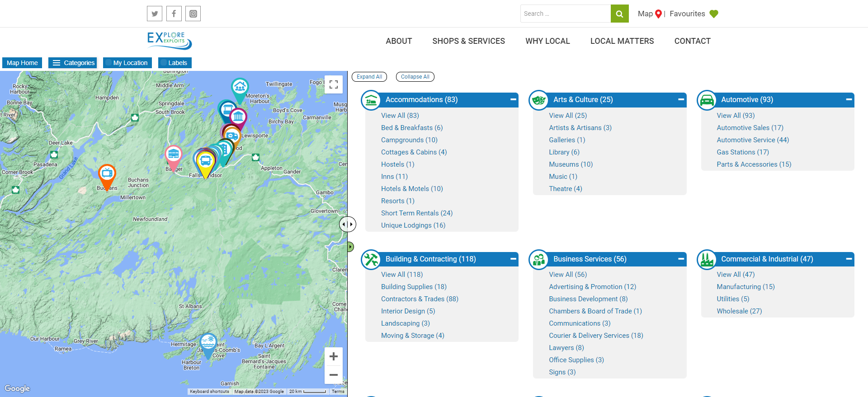Image resolution: width=868 pixels, height=397 pixels.
Task: Collapse the Arts & Culture panel
Action: click(x=681, y=99)
